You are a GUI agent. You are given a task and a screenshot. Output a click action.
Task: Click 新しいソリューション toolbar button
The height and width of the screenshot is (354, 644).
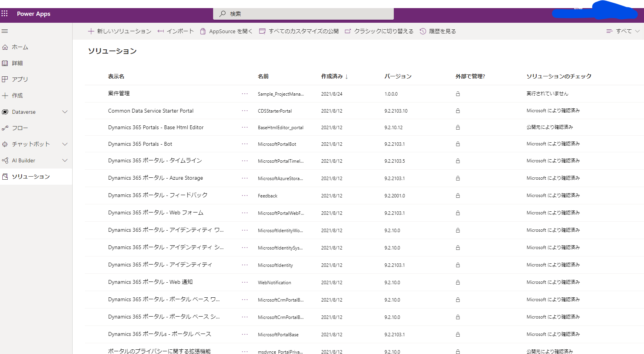pyautogui.click(x=120, y=31)
